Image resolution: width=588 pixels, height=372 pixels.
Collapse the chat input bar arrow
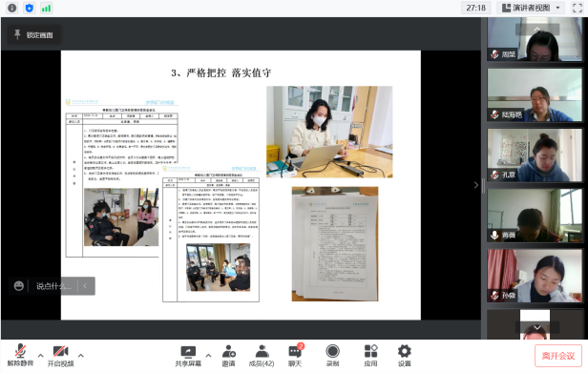click(85, 286)
